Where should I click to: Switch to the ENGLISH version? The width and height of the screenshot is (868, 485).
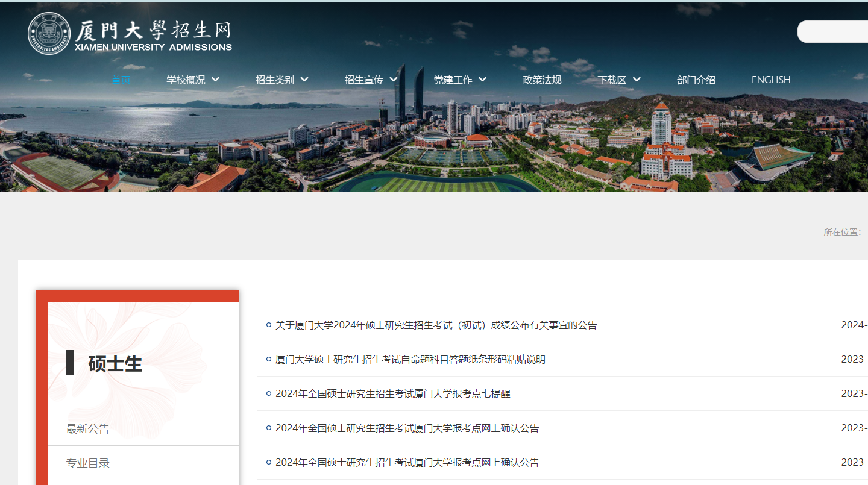tap(771, 79)
